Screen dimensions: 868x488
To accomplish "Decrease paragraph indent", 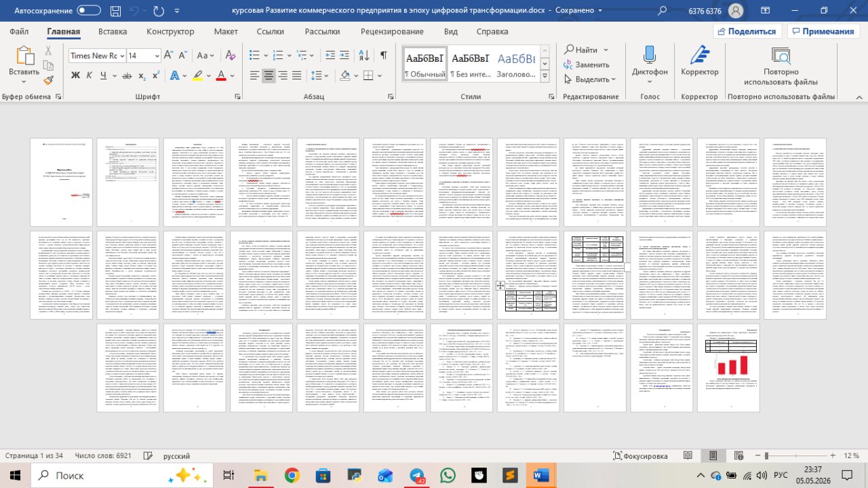I will point(330,56).
